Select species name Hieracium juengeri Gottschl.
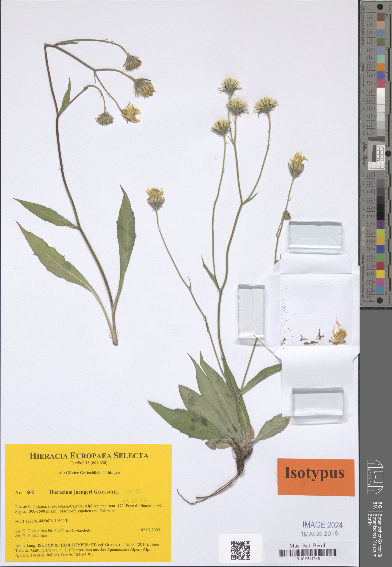392x567 pixels. pyautogui.click(x=84, y=492)
